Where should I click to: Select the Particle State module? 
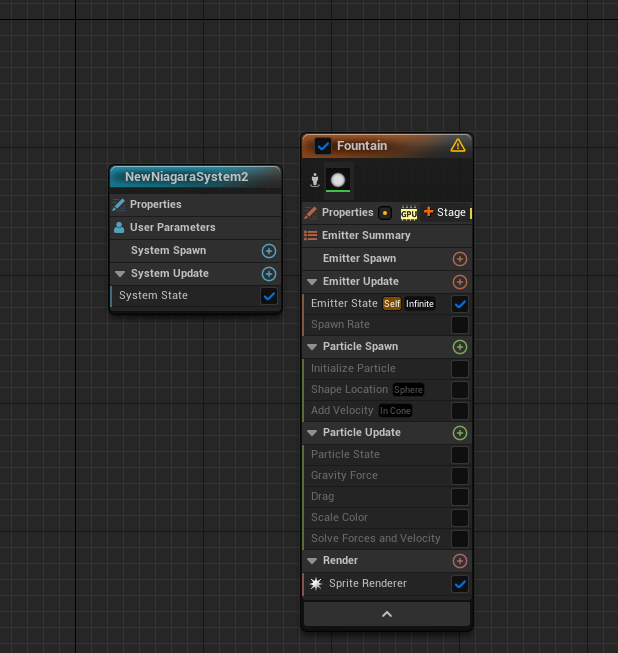tap(387, 455)
